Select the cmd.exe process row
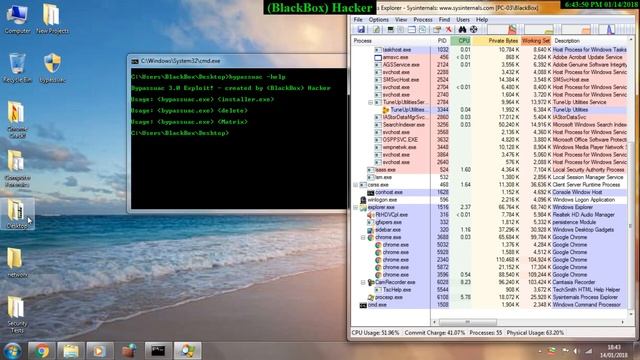This screenshot has height=360, width=640. [489, 305]
